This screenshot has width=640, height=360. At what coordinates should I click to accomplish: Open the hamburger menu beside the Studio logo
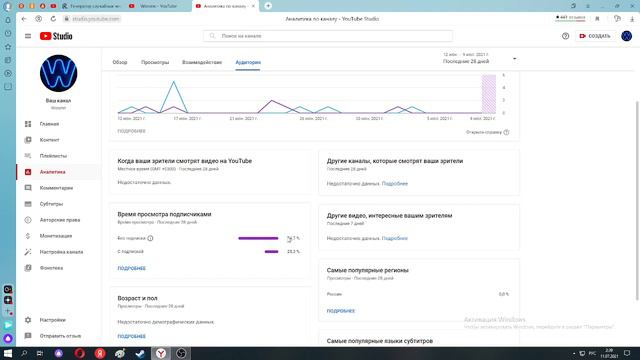[x=28, y=36]
